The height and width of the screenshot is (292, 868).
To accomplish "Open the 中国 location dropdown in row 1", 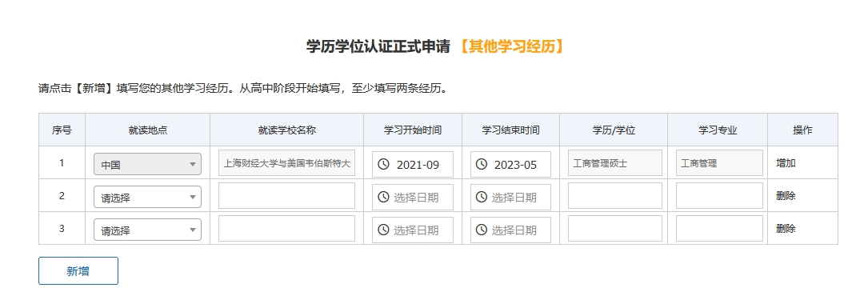I will click(x=147, y=164).
